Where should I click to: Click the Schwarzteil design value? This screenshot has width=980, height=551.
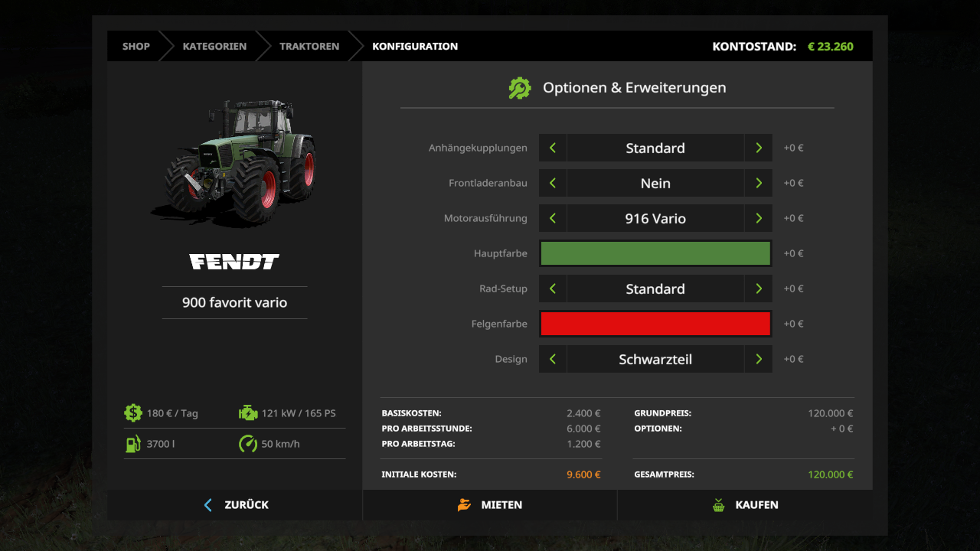pyautogui.click(x=655, y=359)
